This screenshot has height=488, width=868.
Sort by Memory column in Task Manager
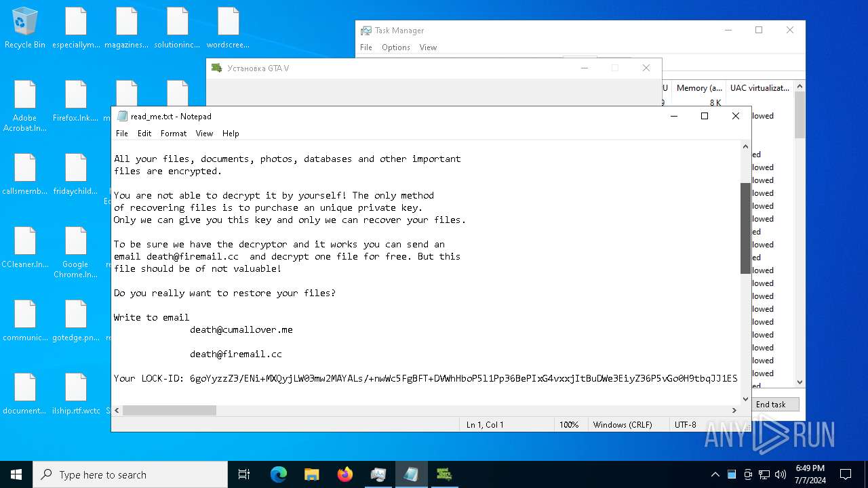coord(698,88)
